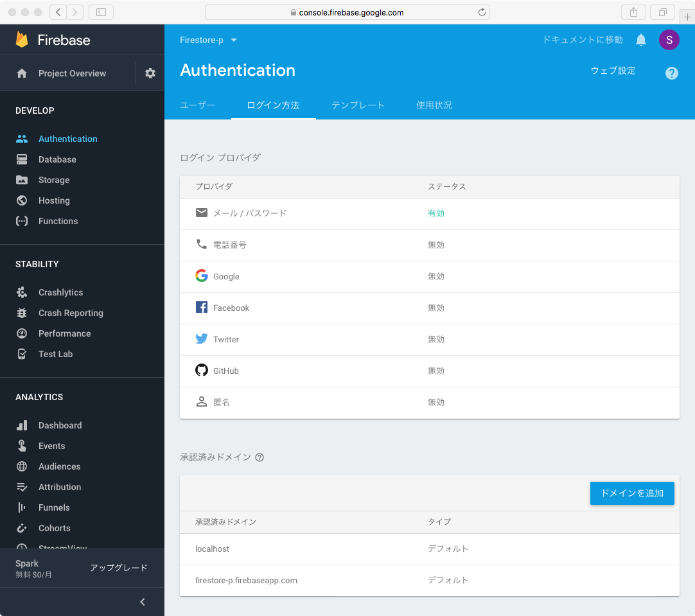The height and width of the screenshot is (616, 695).
Task: Click the browser address bar
Action: click(347, 12)
